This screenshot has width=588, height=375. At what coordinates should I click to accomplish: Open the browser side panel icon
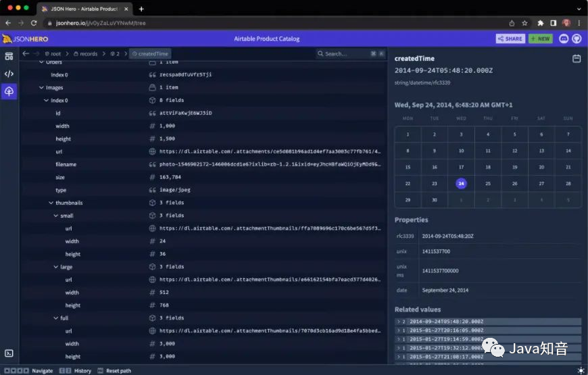click(x=553, y=23)
